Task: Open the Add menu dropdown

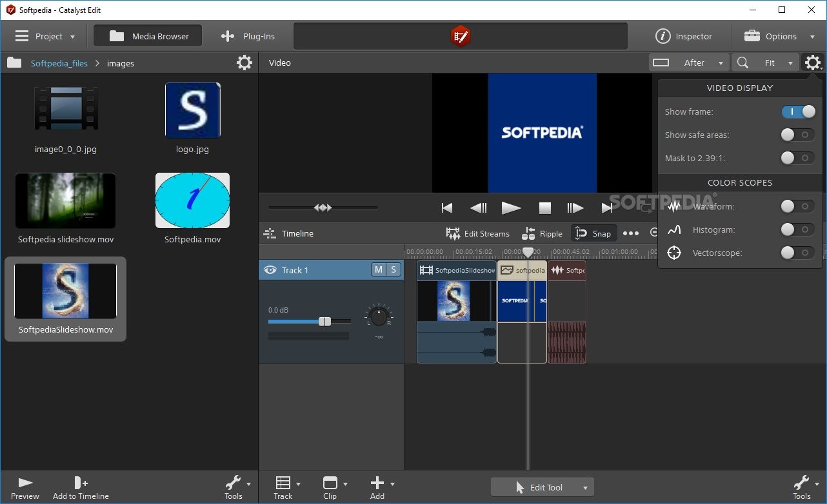Action: tap(381, 488)
